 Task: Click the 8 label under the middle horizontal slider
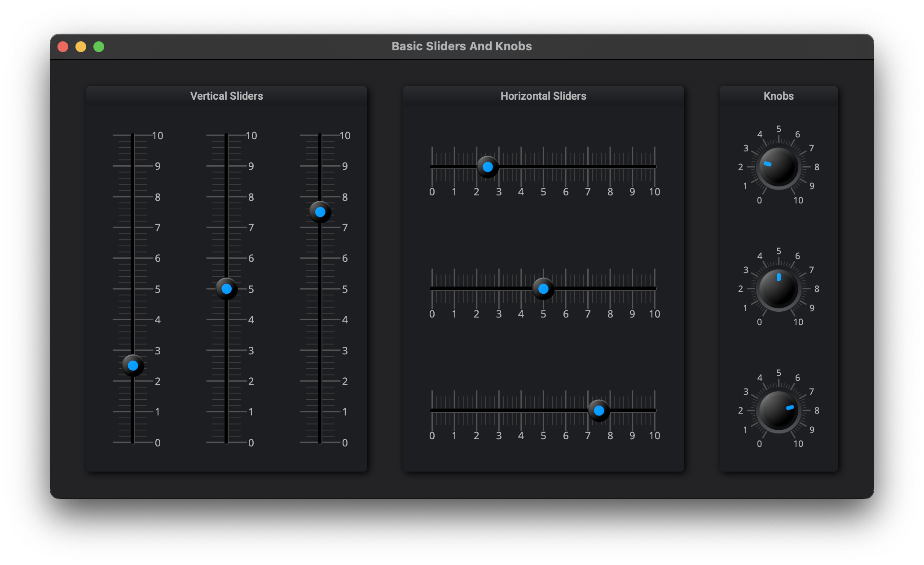610,314
